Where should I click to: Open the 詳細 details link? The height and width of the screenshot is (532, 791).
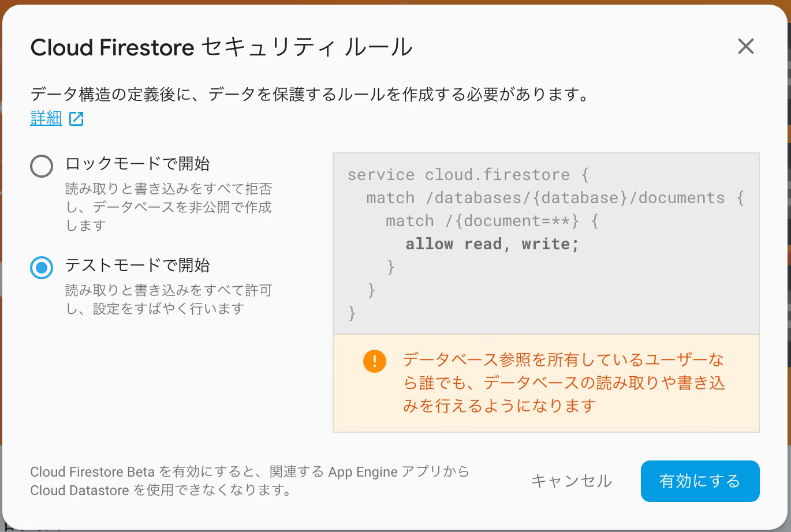click(x=46, y=118)
